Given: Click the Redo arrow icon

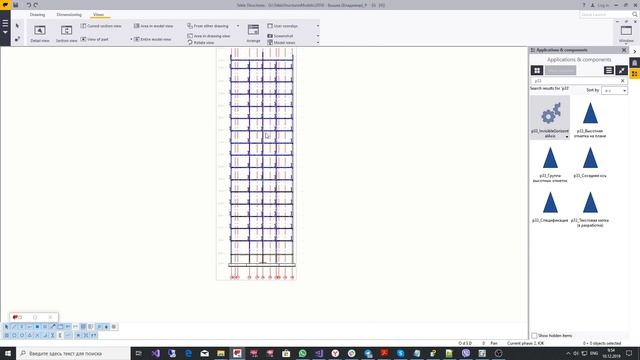Looking at the screenshot, I should (x=36, y=5).
